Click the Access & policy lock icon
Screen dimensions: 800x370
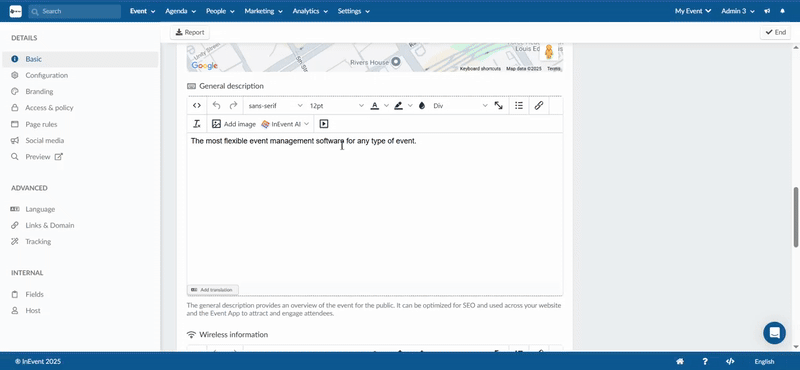tap(15, 108)
